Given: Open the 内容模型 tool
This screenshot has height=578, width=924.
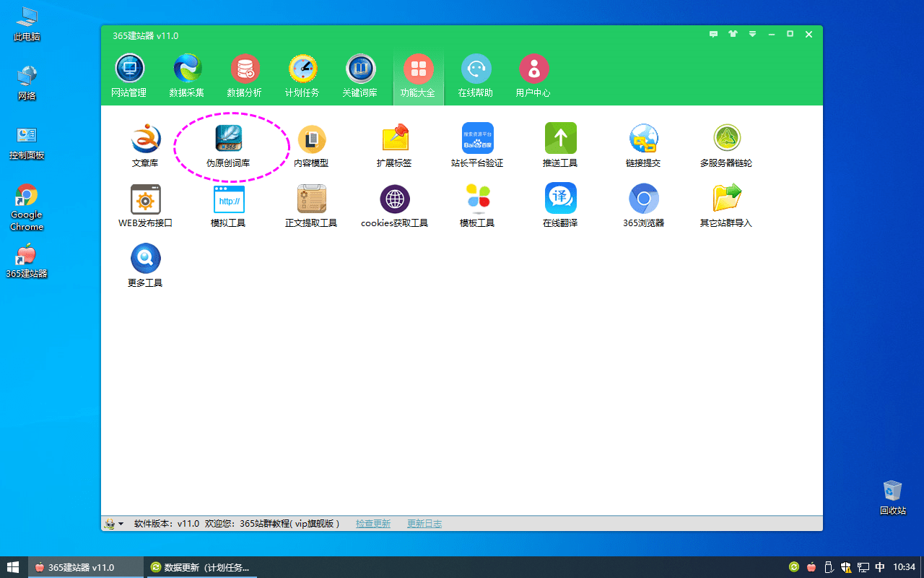Looking at the screenshot, I should point(311,145).
